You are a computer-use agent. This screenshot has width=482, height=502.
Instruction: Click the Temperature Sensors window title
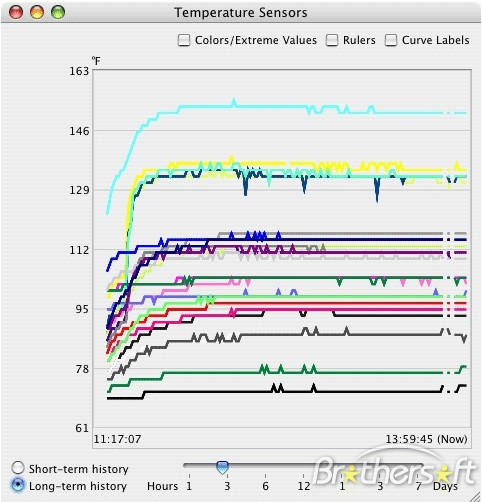(241, 13)
